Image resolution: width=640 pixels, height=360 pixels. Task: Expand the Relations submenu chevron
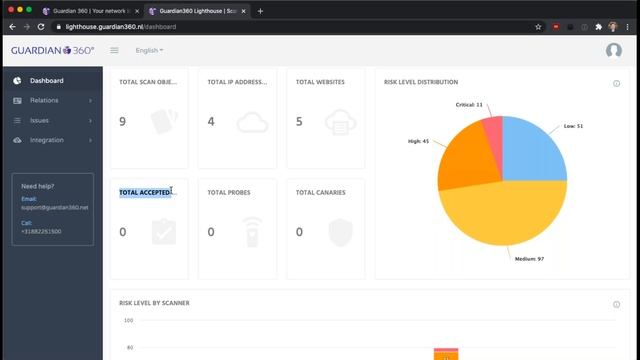90,100
